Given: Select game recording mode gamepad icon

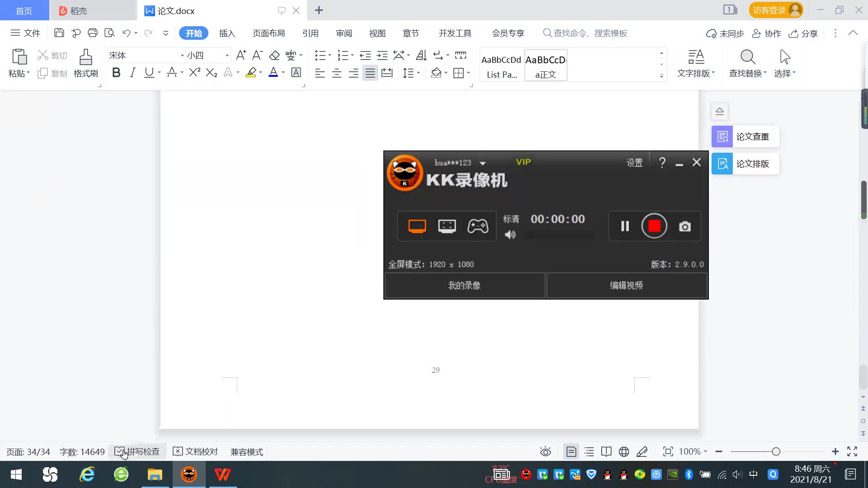Looking at the screenshot, I should coord(477,226).
